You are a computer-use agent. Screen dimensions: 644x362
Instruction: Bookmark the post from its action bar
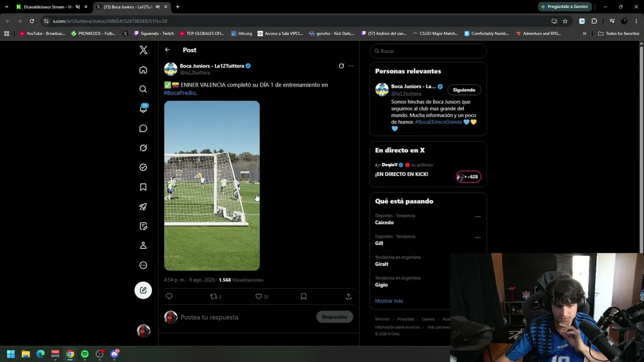[x=303, y=297]
